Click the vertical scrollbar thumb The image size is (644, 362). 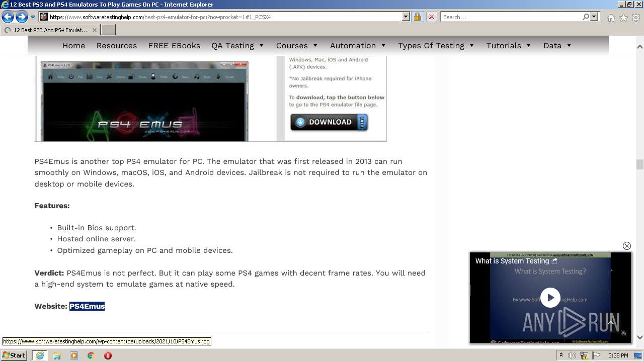pyautogui.click(x=639, y=164)
